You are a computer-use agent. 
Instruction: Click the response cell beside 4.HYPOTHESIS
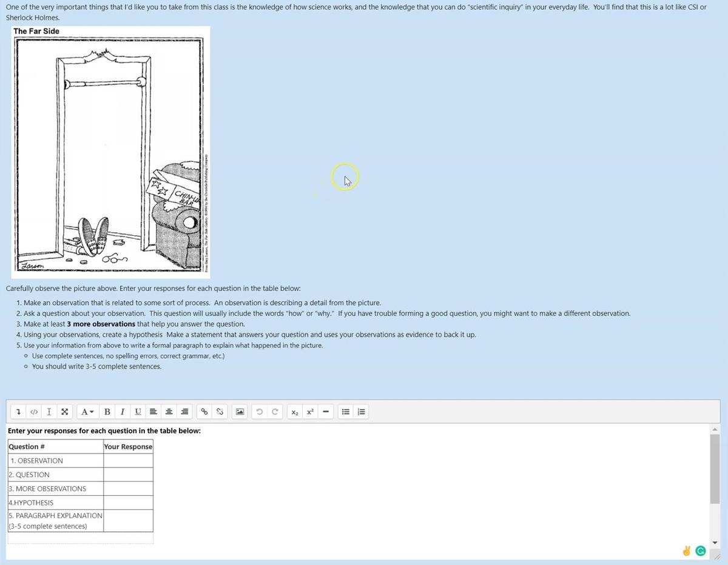(x=128, y=503)
